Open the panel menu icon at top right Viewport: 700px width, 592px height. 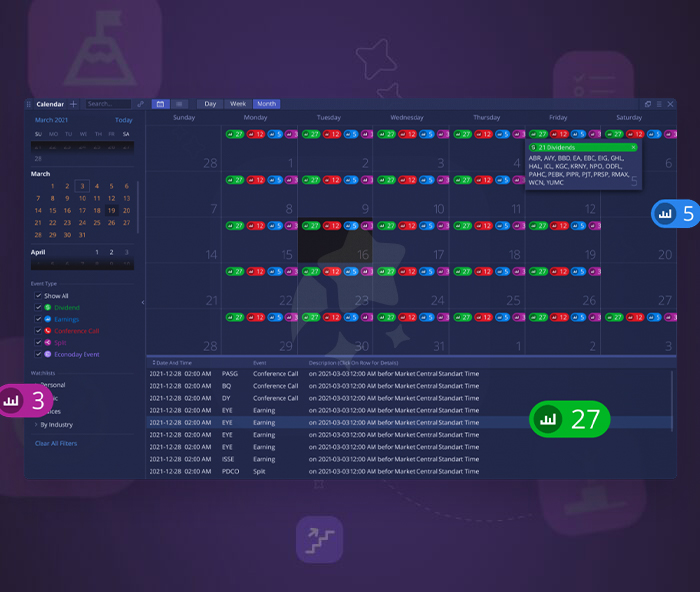point(659,104)
